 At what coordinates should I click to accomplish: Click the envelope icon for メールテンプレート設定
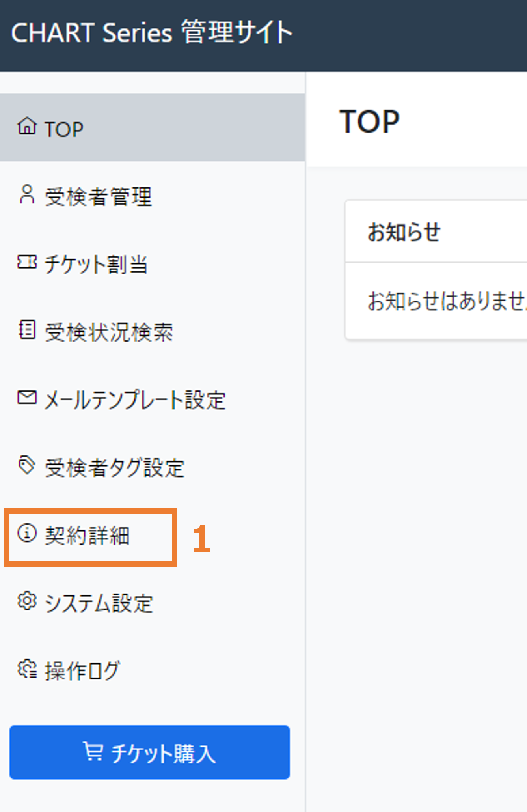point(27,398)
